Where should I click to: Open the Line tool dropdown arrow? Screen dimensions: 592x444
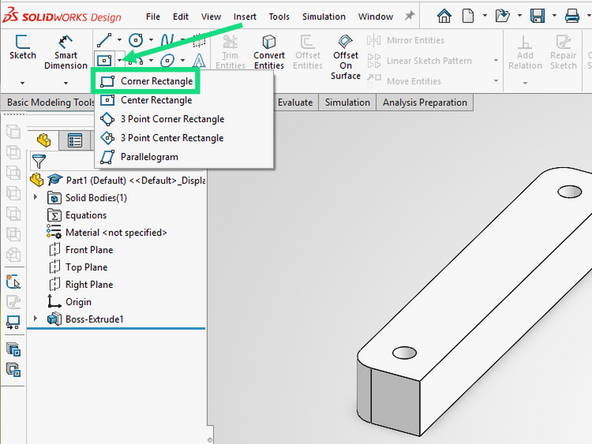coord(119,40)
